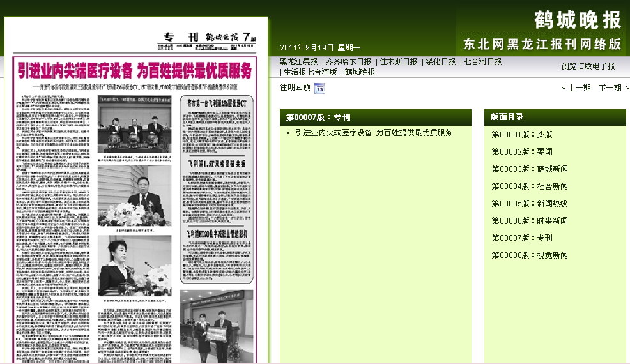Click the 齐市第一台飞利浦256层极速CT sidebar article
630x364 pixels.
coord(217,125)
